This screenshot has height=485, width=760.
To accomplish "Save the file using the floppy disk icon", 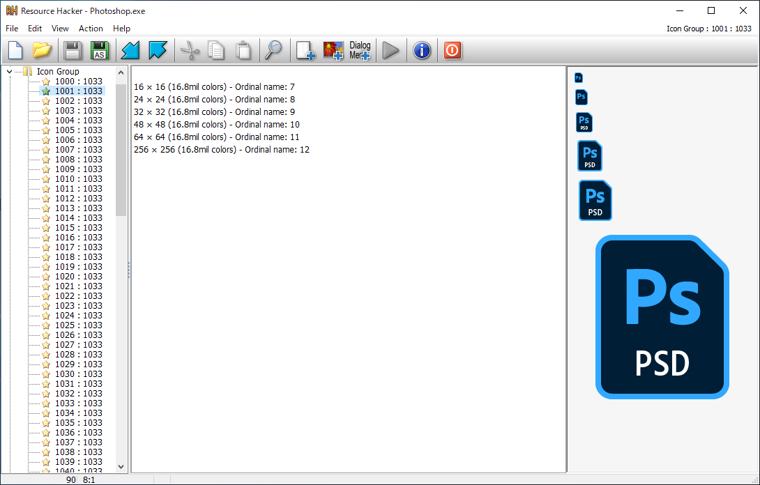I will tap(73, 50).
